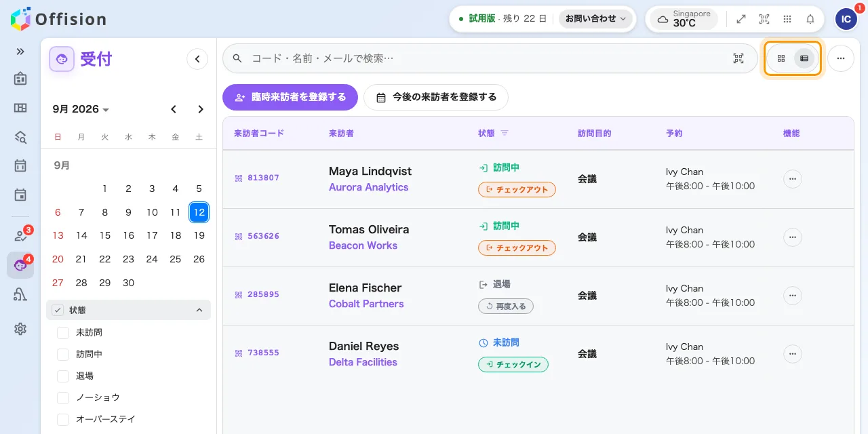Image resolution: width=868 pixels, height=434 pixels.
Task: Click 再度入る for Elena Fischer
Action: [506, 307]
